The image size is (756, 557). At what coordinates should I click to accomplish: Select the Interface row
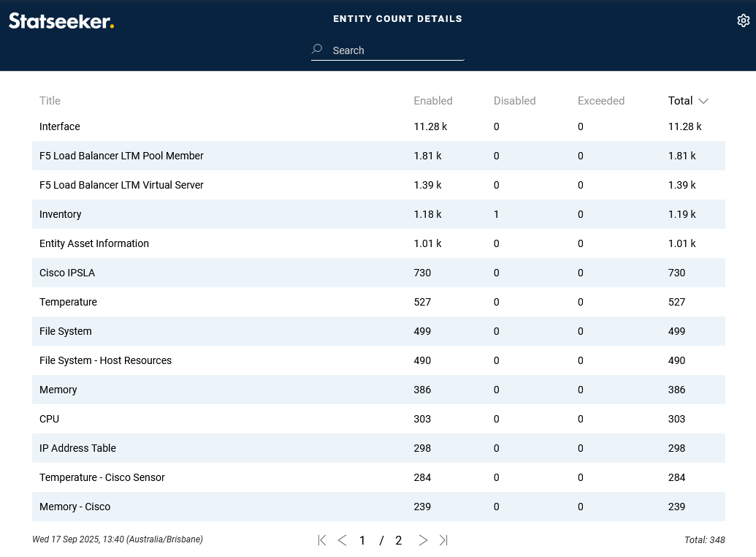point(60,126)
